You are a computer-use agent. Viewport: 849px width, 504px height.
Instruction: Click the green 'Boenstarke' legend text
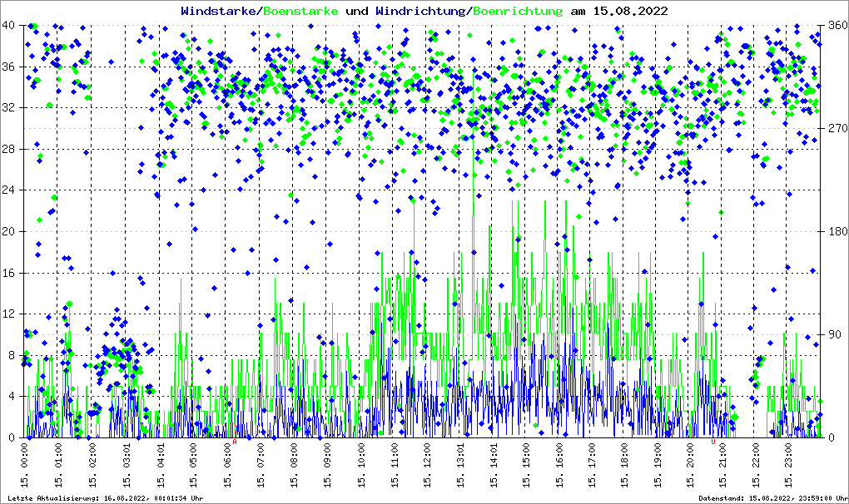300,11
